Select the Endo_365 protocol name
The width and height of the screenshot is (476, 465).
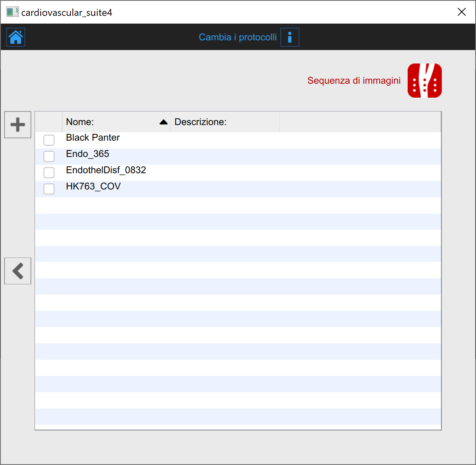click(x=87, y=154)
